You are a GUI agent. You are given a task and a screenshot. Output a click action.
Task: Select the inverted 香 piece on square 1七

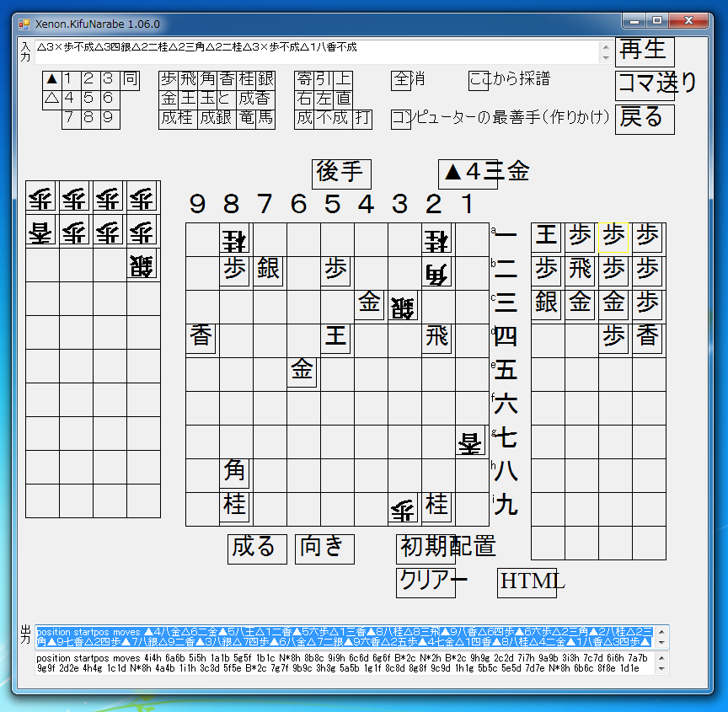470,441
